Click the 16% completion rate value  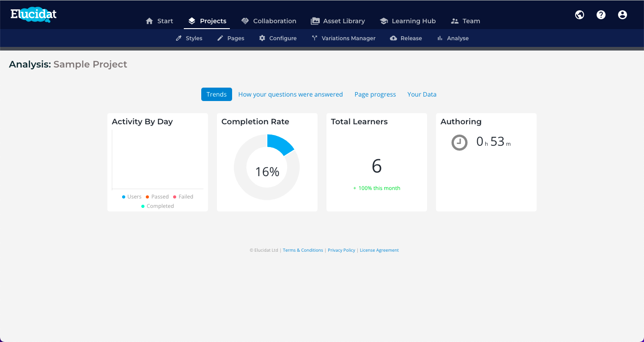[x=267, y=172]
